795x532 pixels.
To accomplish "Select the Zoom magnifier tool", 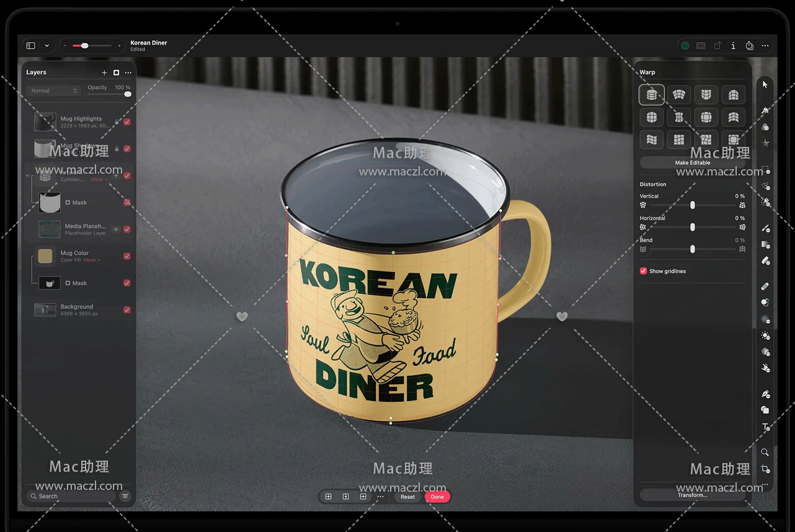I will click(765, 453).
